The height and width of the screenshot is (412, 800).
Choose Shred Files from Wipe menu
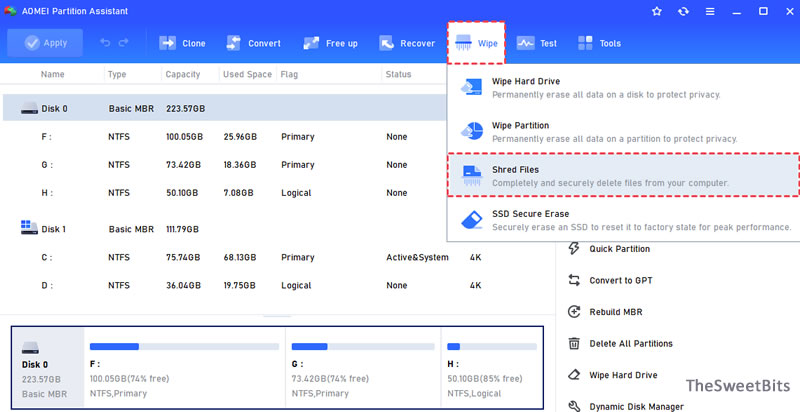623,175
